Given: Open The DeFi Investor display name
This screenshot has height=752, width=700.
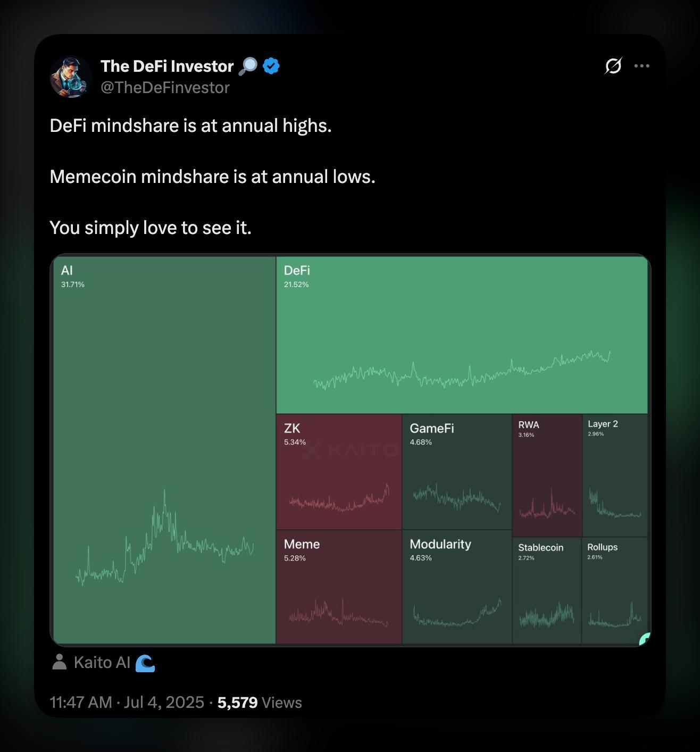Looking at the screenshot, I should (167, 66).
